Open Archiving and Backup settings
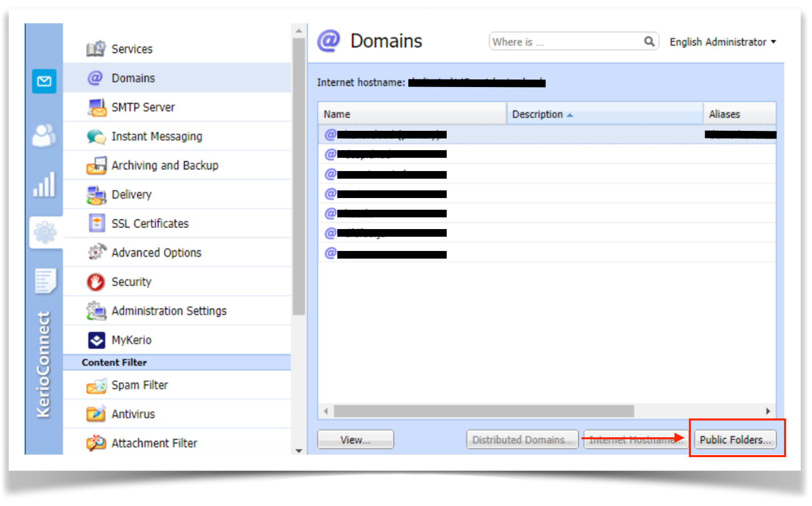Viewport: 812px width, 506px height. [177, 165]
